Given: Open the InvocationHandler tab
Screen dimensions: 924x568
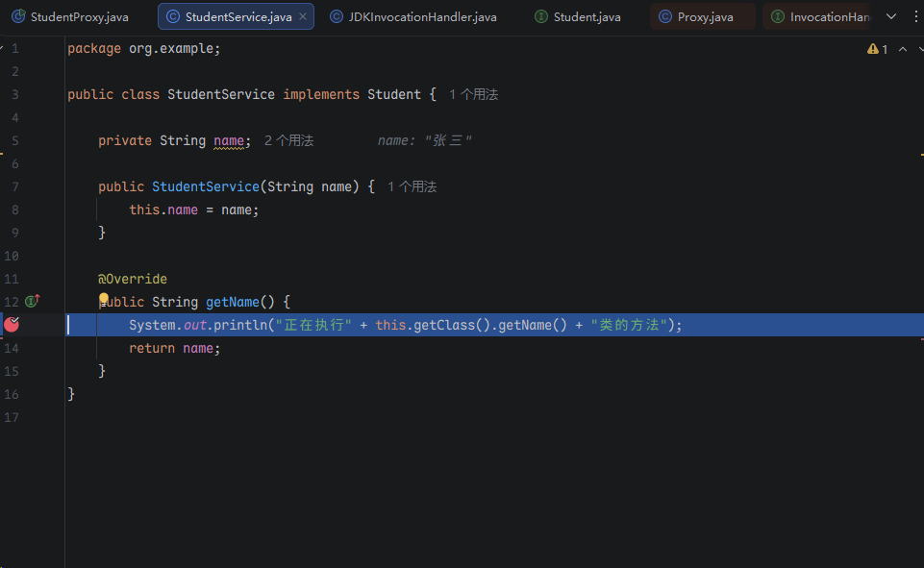Looking at the screenshot, I should [x=820, y=17].
